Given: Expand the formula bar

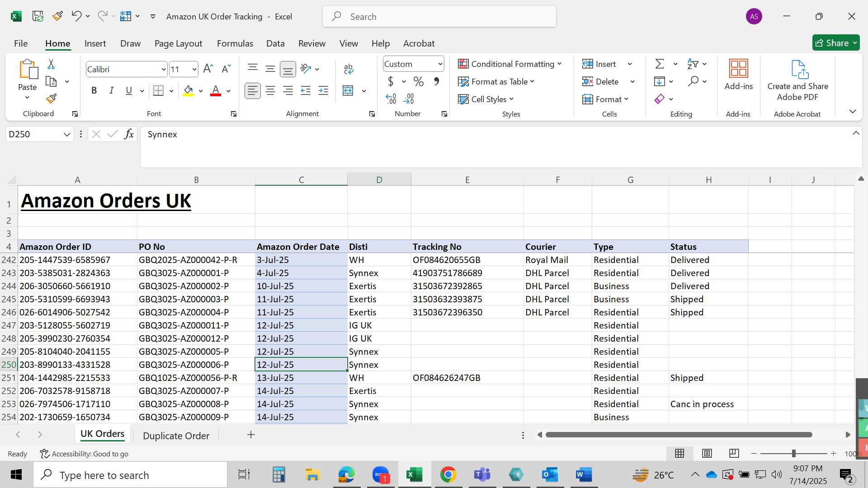Looking at the screenshot, I should pos(856,133).
